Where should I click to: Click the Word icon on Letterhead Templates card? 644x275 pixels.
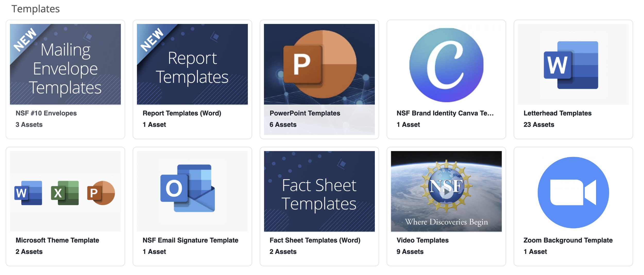coord(571,65)
